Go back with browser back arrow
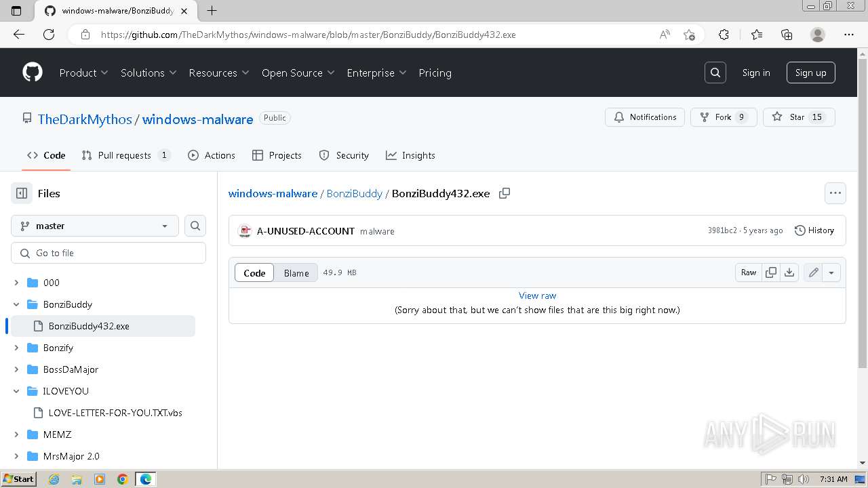The image size is (868, 488). click(19, 35)
